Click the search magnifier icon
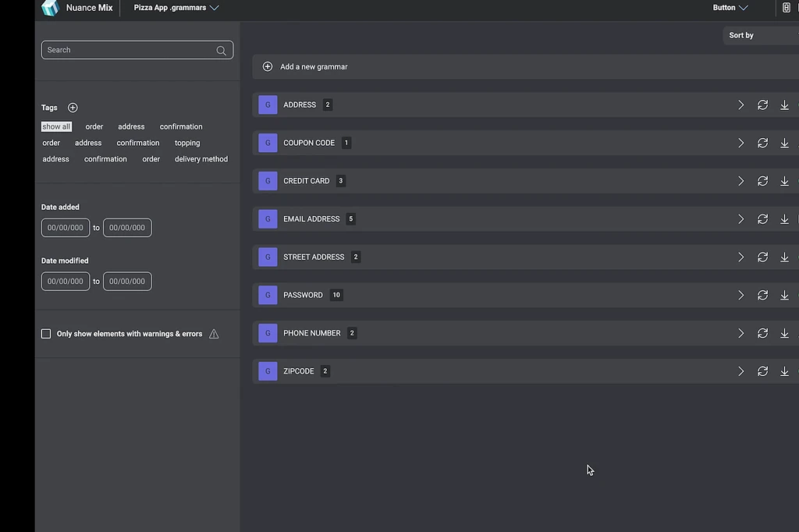 [x=221, y=51]
